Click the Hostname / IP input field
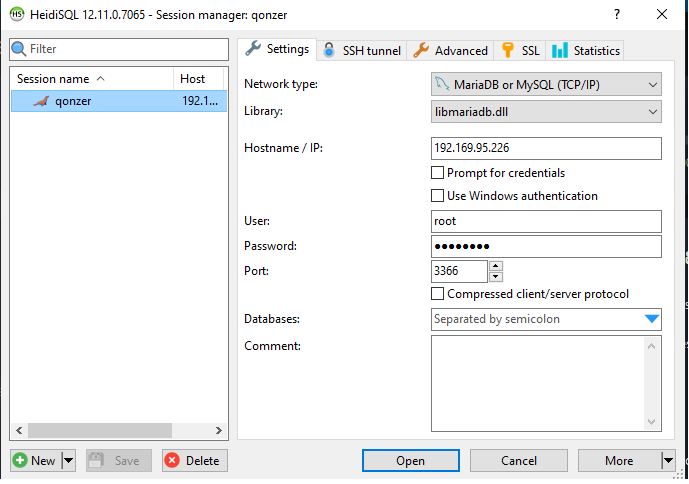Image resolution: width=689 pixels, height=484 pixels. (546, 148)
